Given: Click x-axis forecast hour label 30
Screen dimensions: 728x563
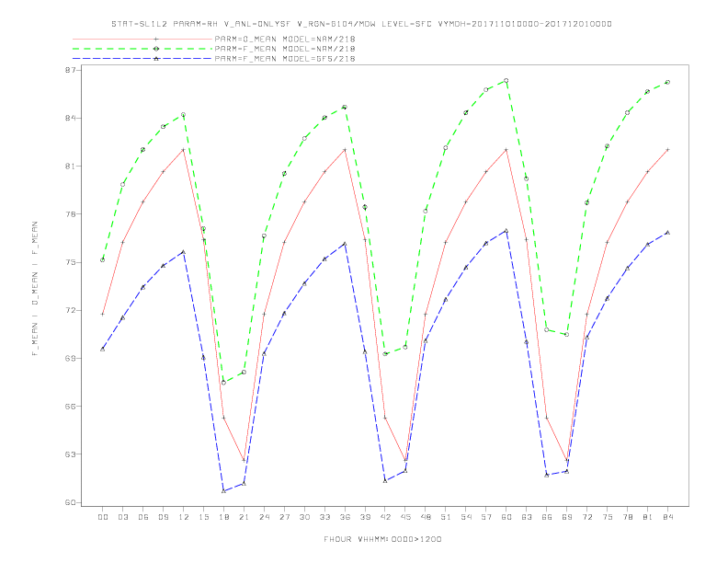Looking at the screenshot, I should pos(304,517).
